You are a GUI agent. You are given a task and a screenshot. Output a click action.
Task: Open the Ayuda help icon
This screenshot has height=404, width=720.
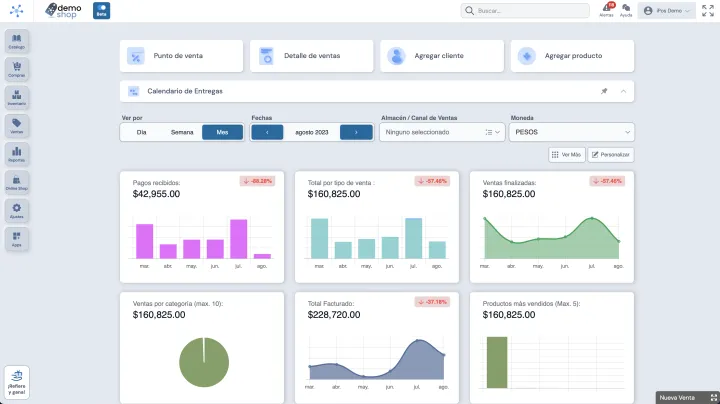click(626, 10)
